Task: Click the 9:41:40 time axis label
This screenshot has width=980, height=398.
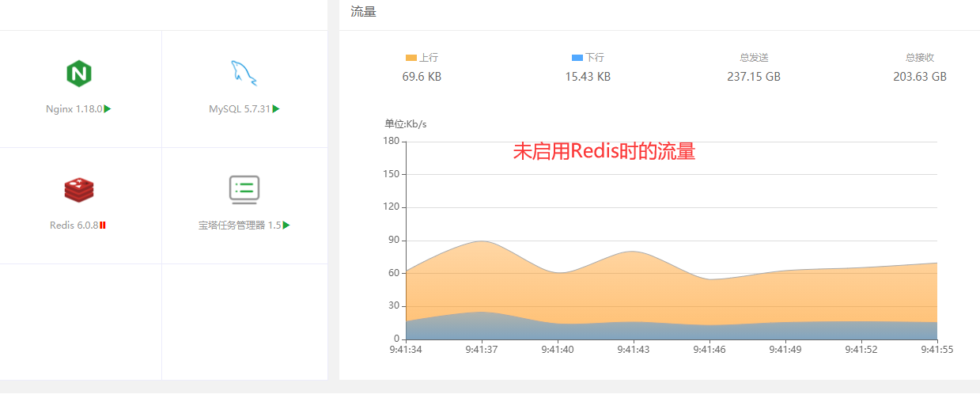Action: tap(558, 350)
